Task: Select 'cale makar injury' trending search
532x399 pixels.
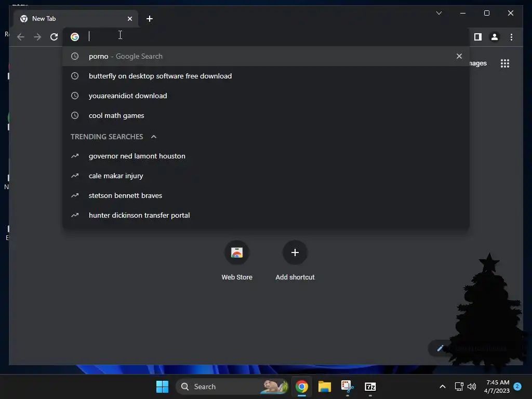Action: (x=266, y=176)
